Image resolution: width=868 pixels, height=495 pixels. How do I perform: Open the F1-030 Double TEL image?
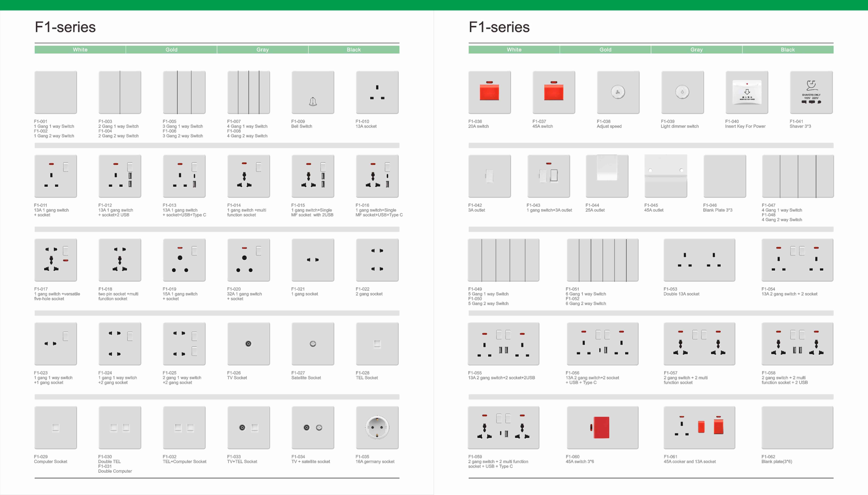[x=120, y=428]
